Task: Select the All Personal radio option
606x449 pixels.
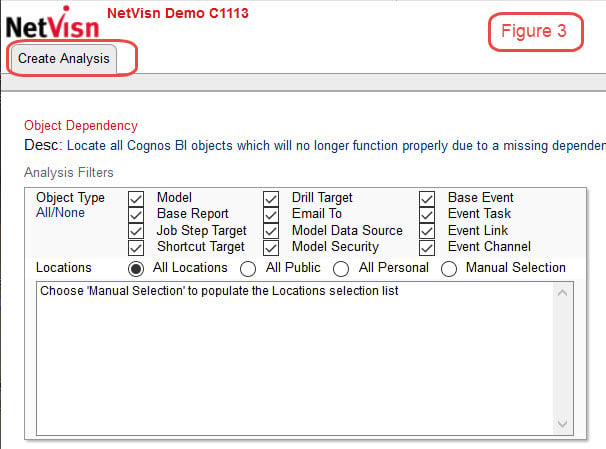Action: pos(341,269)
